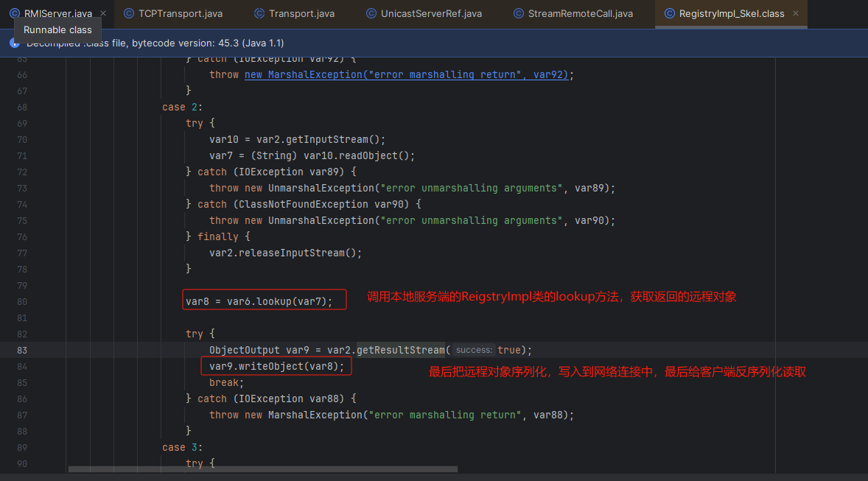Close the RegistryImpl_Skel.class tab

click(796, 13)
